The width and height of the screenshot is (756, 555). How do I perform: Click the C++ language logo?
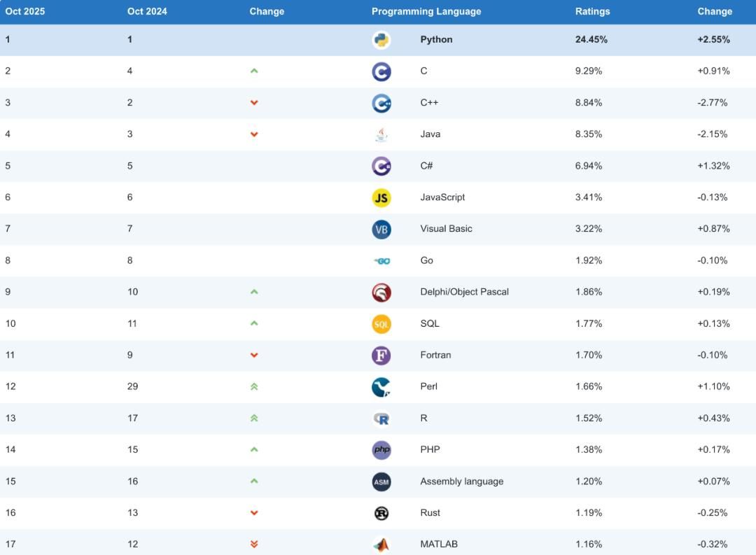click(381, 103)
